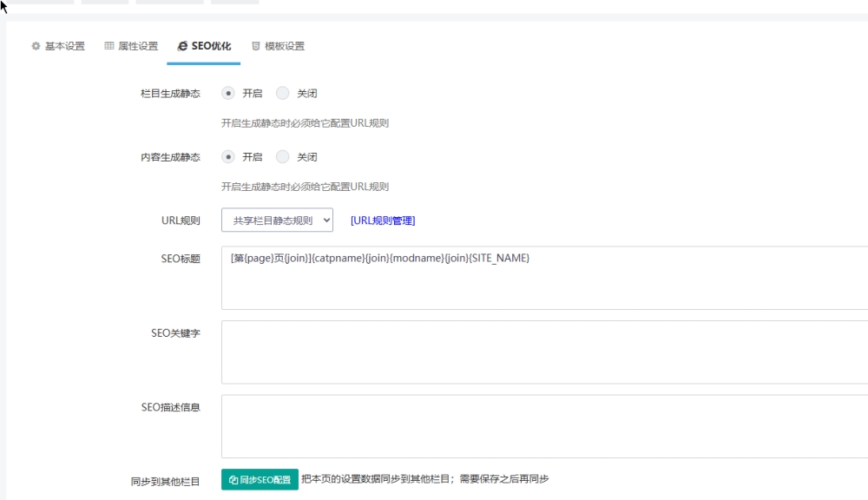Expand URL规则 list via its chevron arrow
This screenshot has height=500, width=868.
pos(326,220)
